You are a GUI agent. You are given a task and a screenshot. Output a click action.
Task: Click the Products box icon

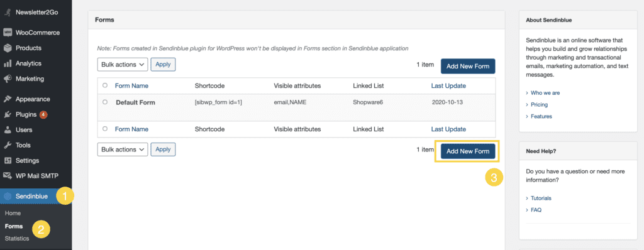click(x=8, y=48)
